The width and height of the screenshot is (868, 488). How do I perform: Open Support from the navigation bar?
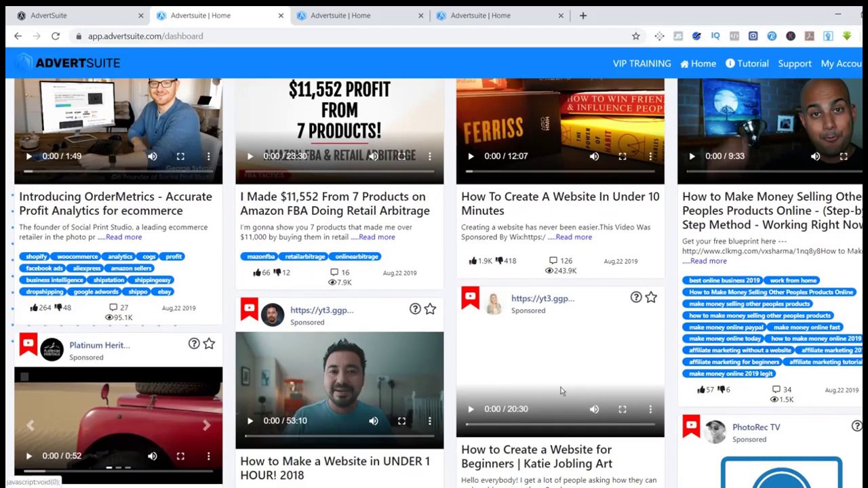795,64
